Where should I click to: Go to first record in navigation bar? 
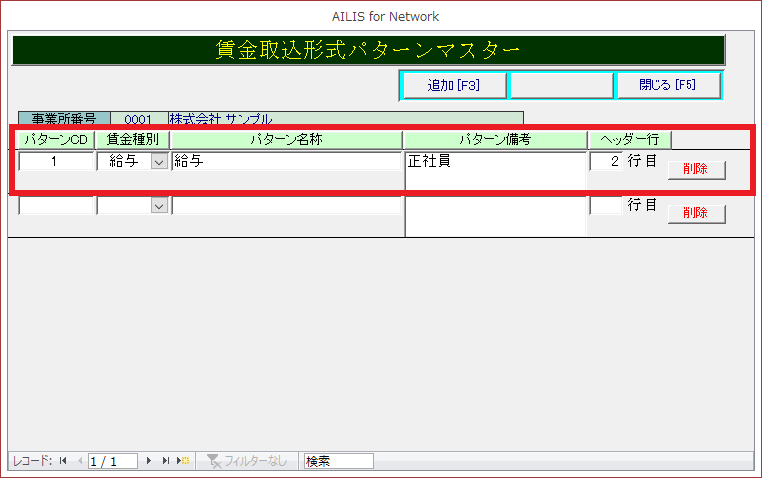coord(63,461)
